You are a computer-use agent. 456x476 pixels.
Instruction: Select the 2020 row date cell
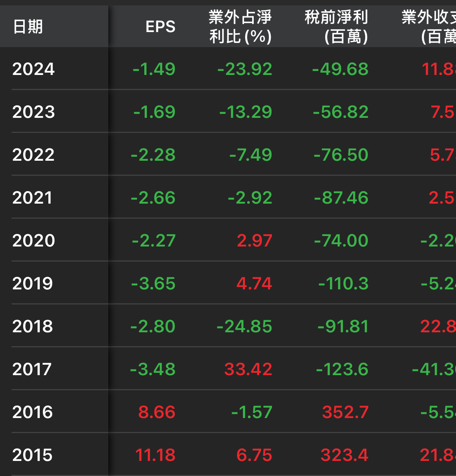click(x=34, y=241)
